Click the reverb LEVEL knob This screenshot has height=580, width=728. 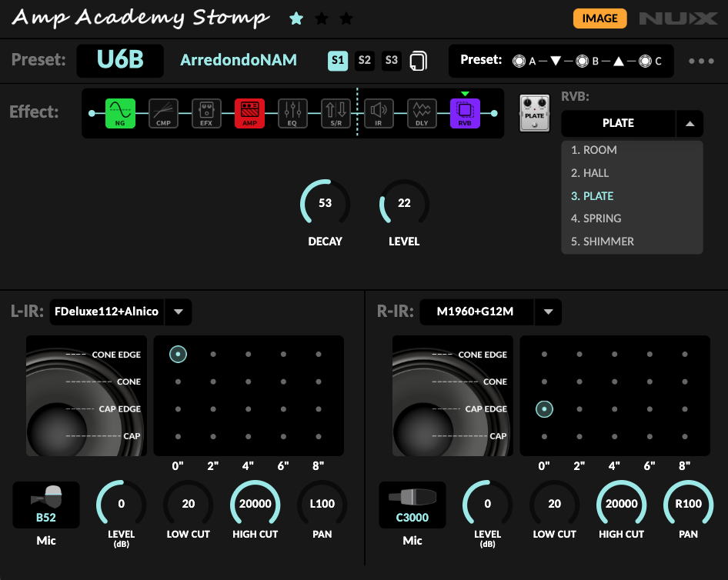(x=404, y=204)
